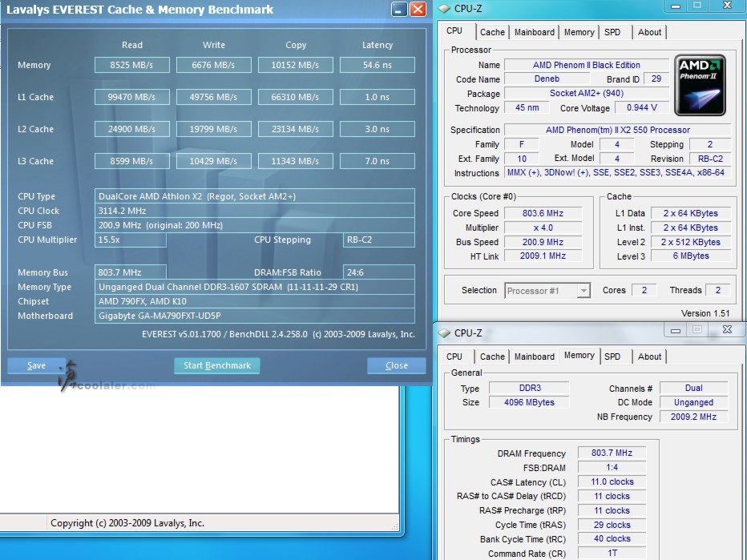The width and height of the screenshot is (747, 560).
Task: Click the CPU Clock field 3114.2 MHz
Action: (x=254, y=211)
